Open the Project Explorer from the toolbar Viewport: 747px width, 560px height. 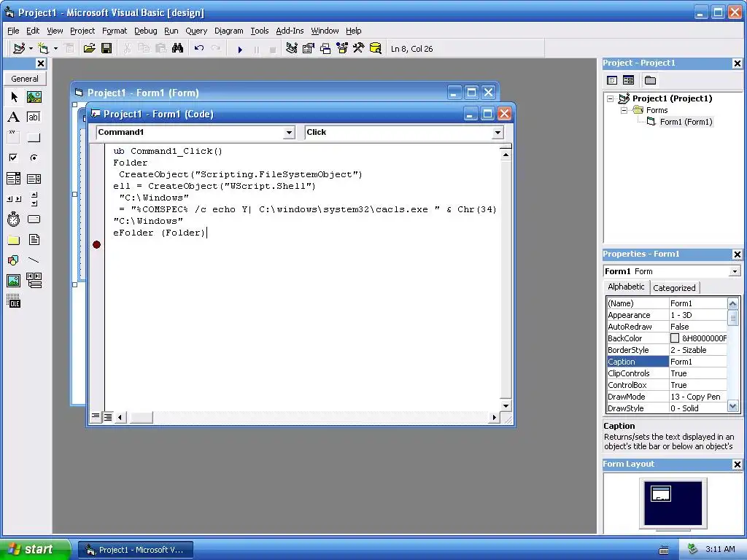click(292, 49)
